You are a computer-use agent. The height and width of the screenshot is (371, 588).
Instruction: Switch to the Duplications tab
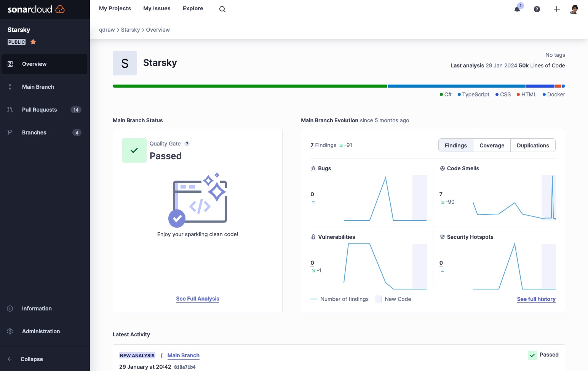(x=533, y=145)
